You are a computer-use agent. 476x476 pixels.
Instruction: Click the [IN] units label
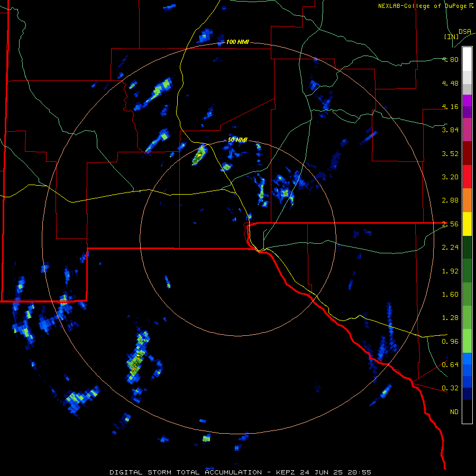point(451,36)
